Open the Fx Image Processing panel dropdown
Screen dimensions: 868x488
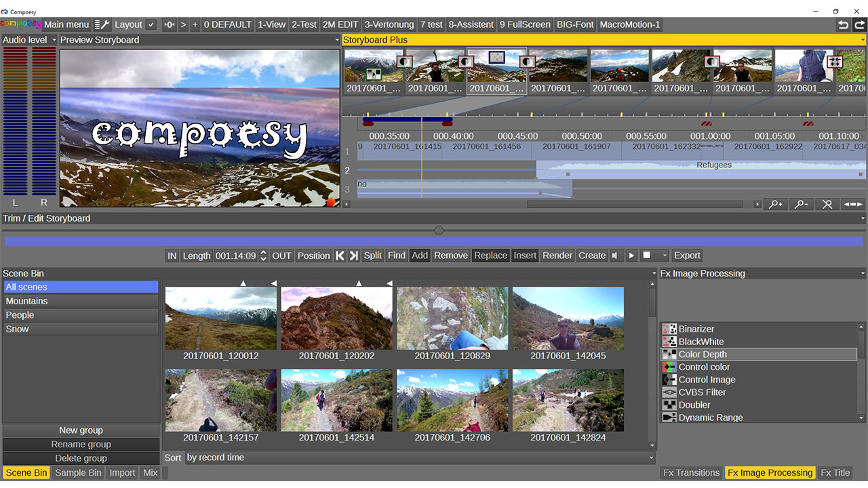point(862,274)
